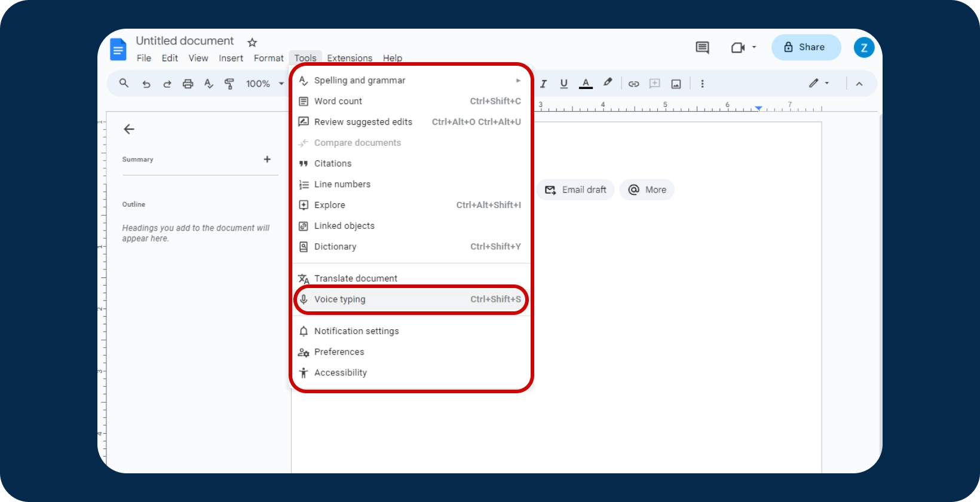Click the right indent ruler marker
This screenshot has height=502, width=980.
(758, 109)
